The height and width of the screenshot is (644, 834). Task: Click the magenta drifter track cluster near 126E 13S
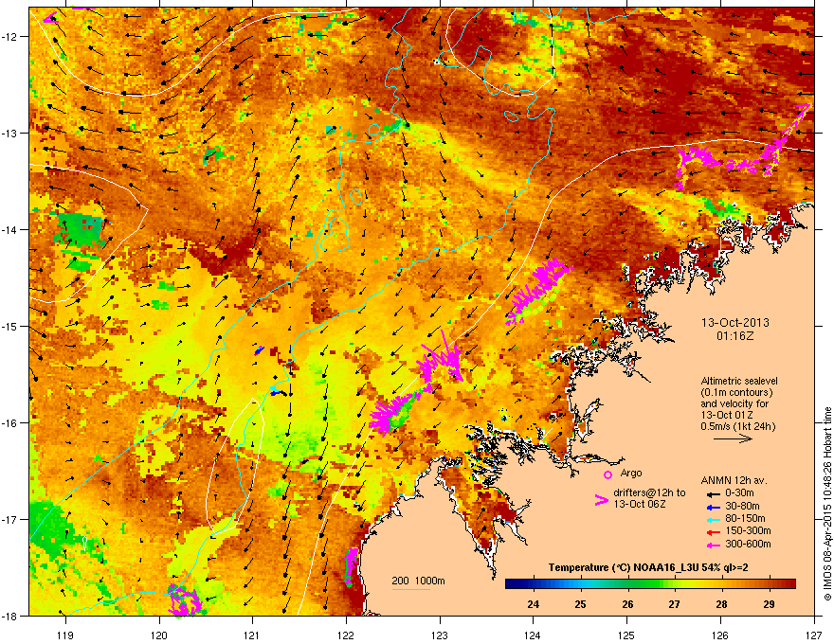745,149
